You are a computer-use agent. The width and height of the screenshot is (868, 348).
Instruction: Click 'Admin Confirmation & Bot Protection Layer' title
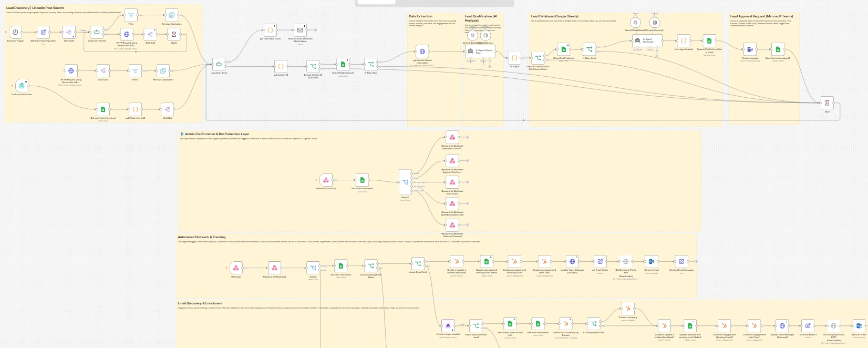pyautogui.click(x=217, y=134)
